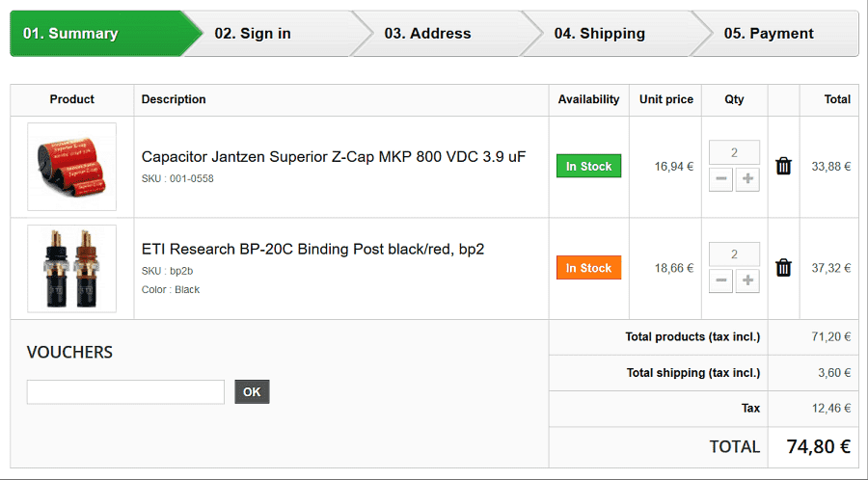
Task: Go to the 01. Summary step
Action: pos(96,34)
